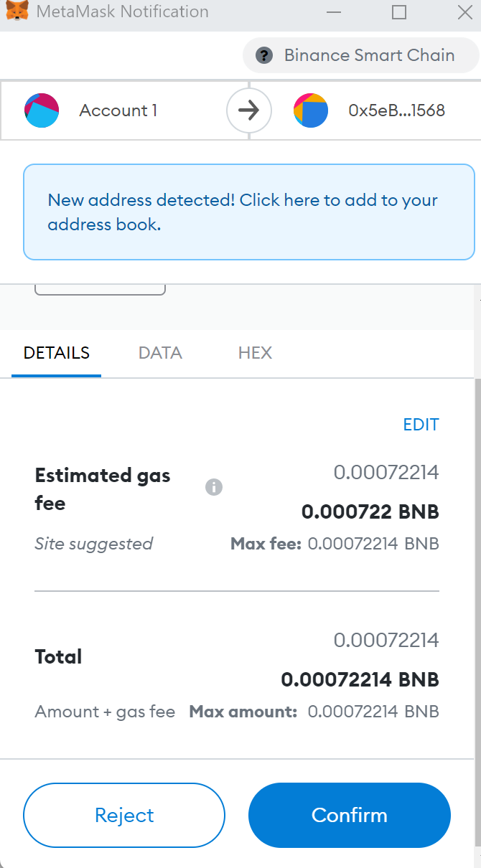The image size is (481, 868).
Task: Close the MetaMask Notification window
Action: pos(464,11)
